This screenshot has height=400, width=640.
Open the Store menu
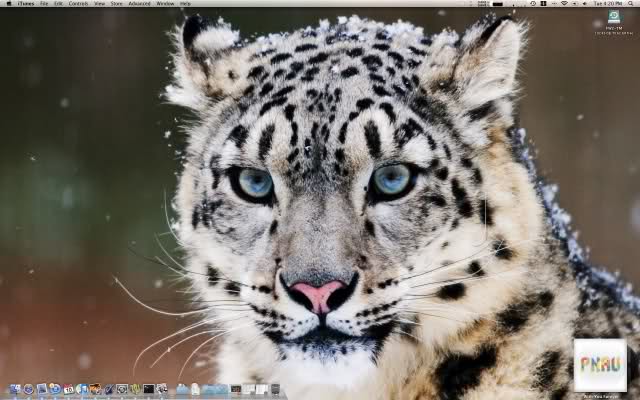coord(117,4)
